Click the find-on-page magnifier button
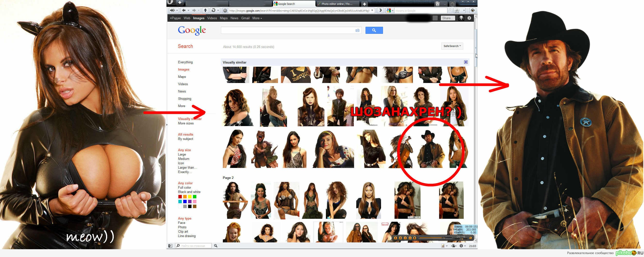 pyautogui.click(x=216, y=246)
